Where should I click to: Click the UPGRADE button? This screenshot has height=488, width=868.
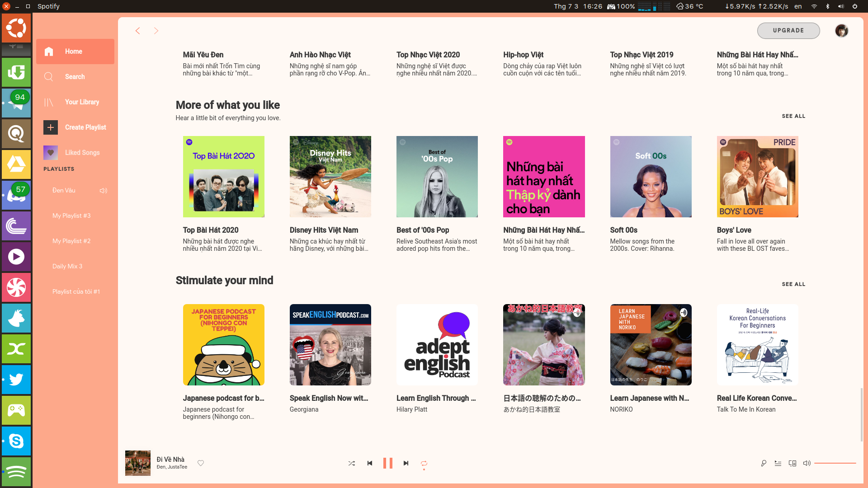(x=788, y=31)
